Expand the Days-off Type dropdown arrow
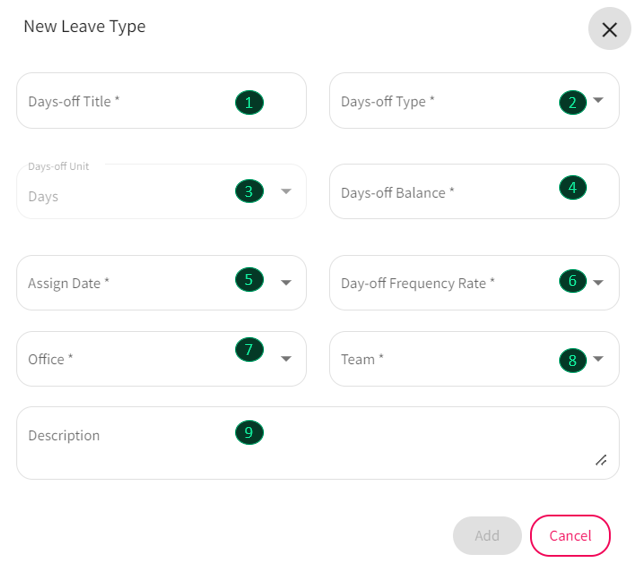 click(x=598, y=100)
